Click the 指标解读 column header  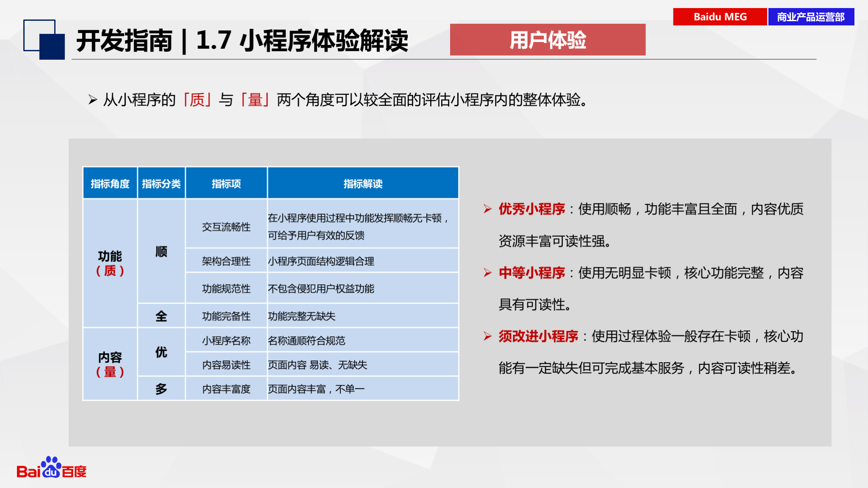363,183
